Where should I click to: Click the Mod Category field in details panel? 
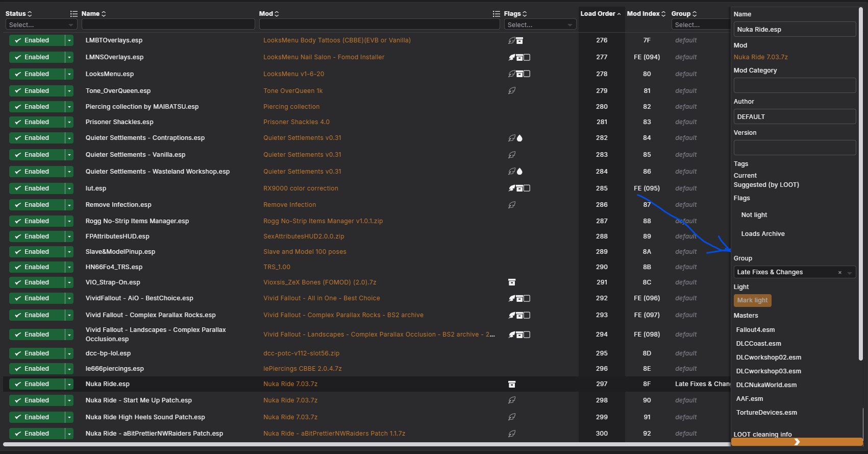point(795,85)
